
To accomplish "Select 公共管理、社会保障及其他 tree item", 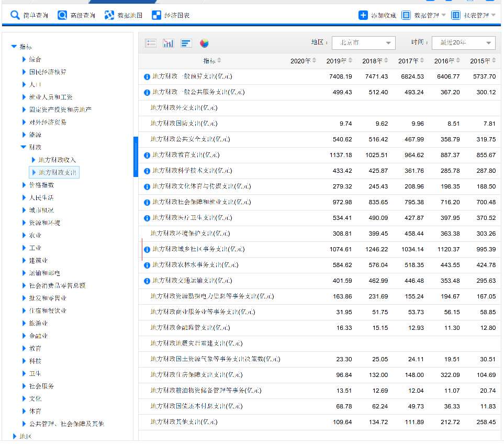I will point(66,424).
